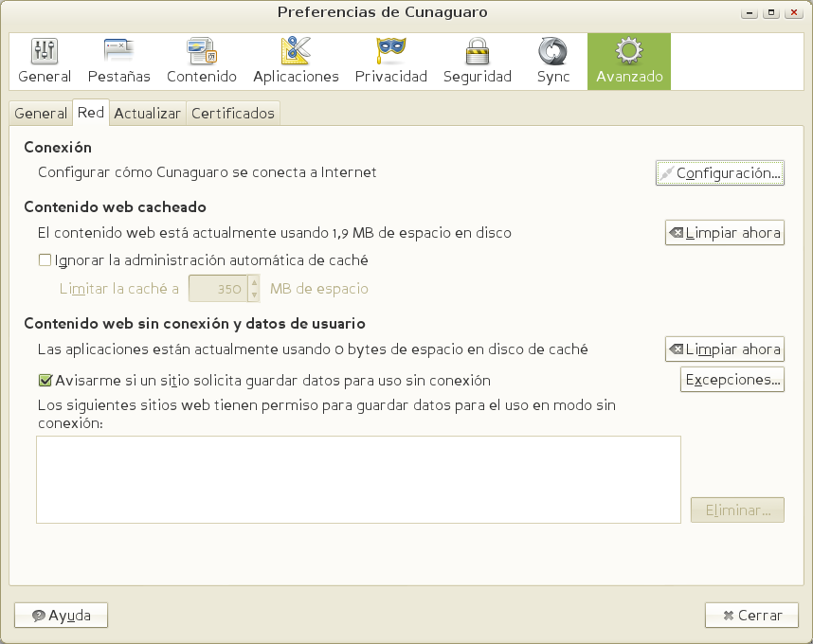Screen dimensions: 813x644
Task: Click the cache size MB input field
Action: tap(218, 289)
